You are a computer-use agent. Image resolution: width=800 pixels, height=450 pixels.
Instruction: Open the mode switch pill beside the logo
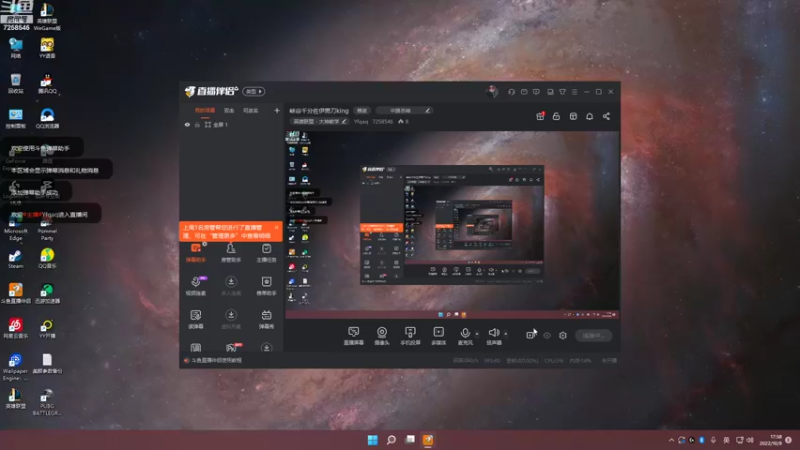(254, 91)
